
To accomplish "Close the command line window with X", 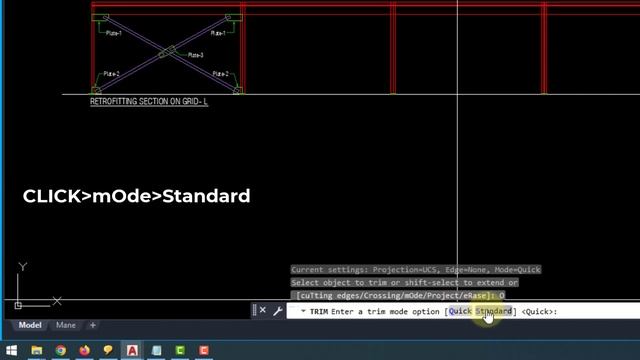I will tap(263, 311).
